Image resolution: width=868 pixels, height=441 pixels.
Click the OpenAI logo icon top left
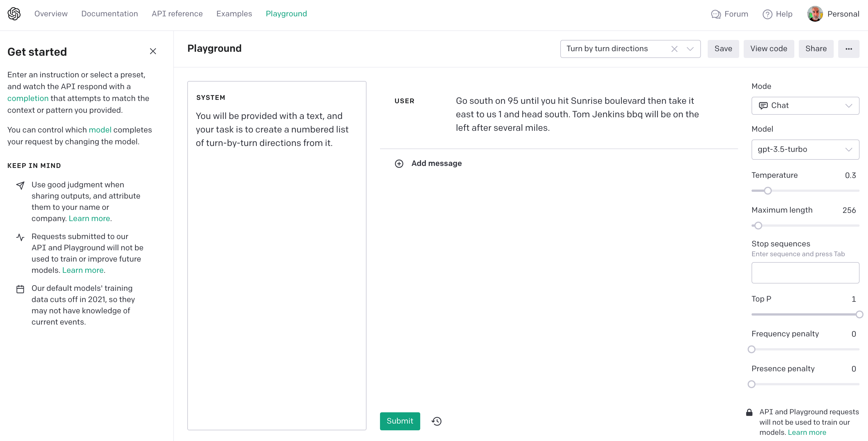tap(14, 14)
